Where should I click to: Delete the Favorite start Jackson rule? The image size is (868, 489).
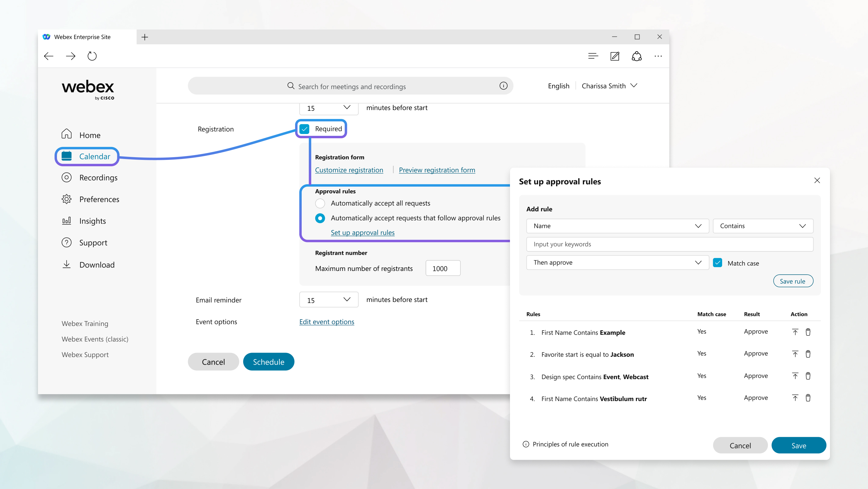pyautogui.click(x=808, y=354)
